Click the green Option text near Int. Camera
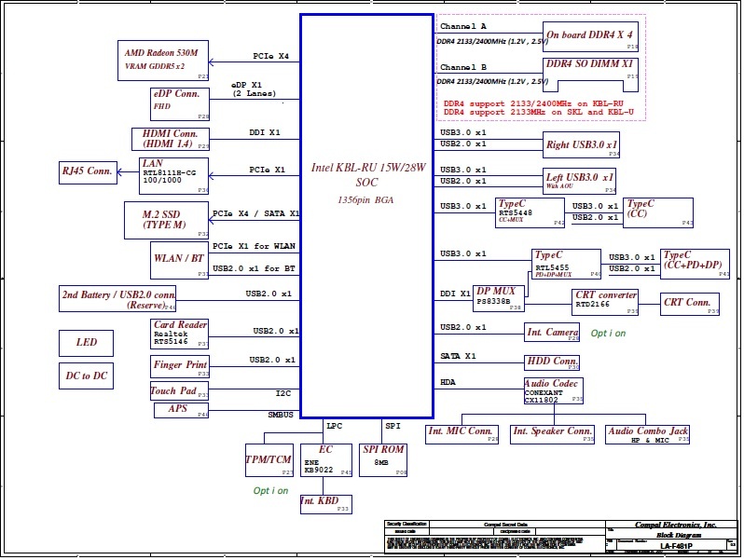Image resolution: width=744 pixels, height=560 pixels. (608, 334)
